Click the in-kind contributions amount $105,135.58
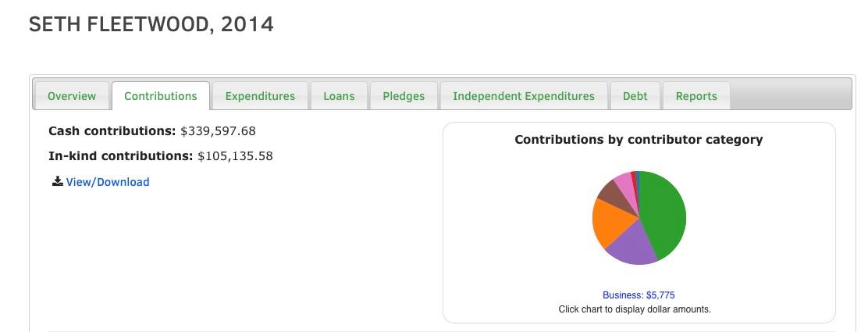The height and width of the screenshot is (332, 868). point(235,156)
